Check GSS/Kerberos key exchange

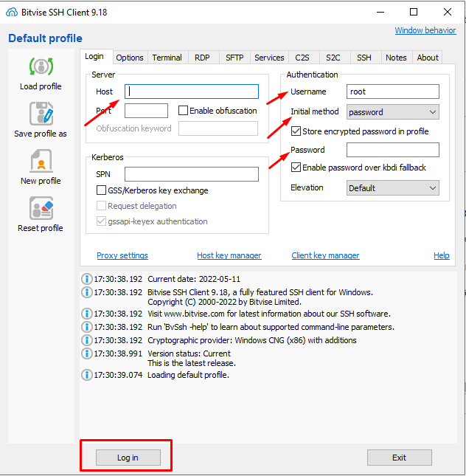coord(101,190)
